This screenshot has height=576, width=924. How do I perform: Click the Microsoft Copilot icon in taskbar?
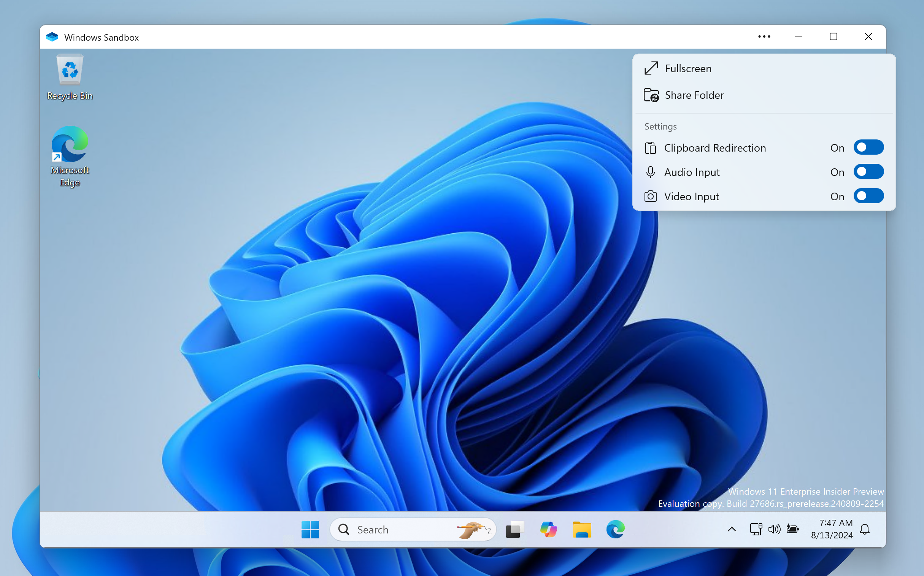548,529
